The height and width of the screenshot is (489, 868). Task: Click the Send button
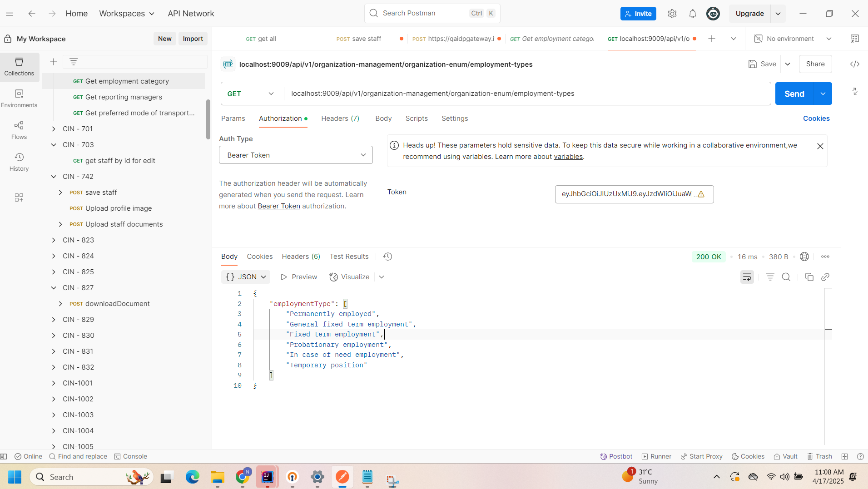pos(794,94)
